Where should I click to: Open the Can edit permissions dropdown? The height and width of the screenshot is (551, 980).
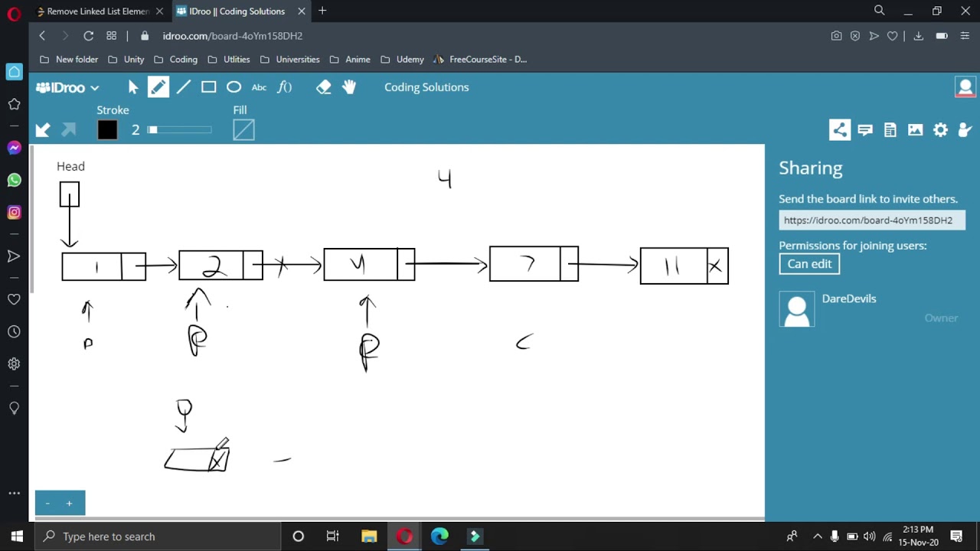[x=809, y=264]
